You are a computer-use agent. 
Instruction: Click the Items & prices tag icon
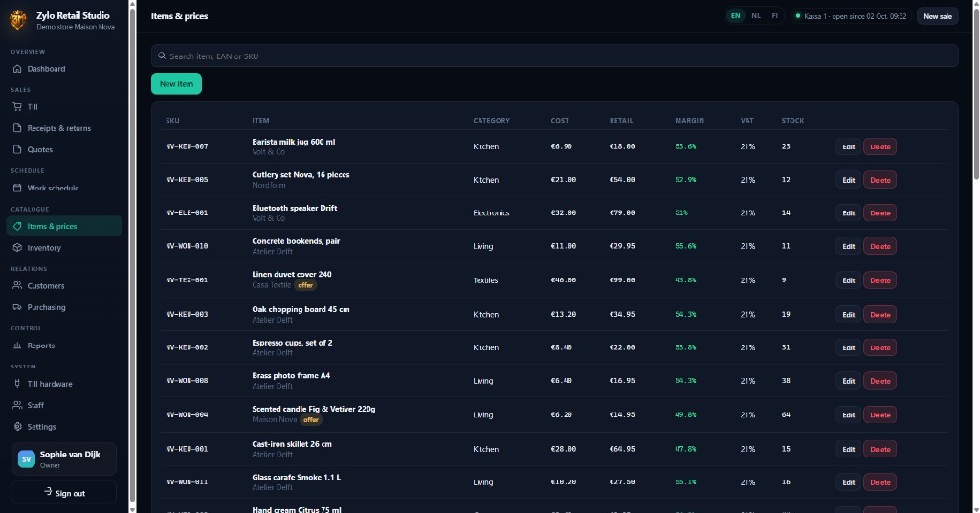click(x=17, y=226)
